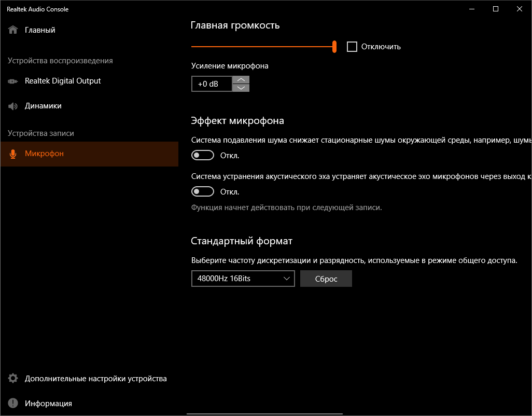
Task: Click the Realtek Digital Output device icon
Action: 13,81
